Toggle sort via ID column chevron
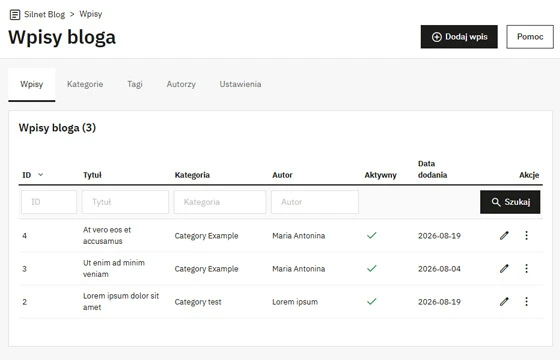560x360 pixels. (41, 175)
